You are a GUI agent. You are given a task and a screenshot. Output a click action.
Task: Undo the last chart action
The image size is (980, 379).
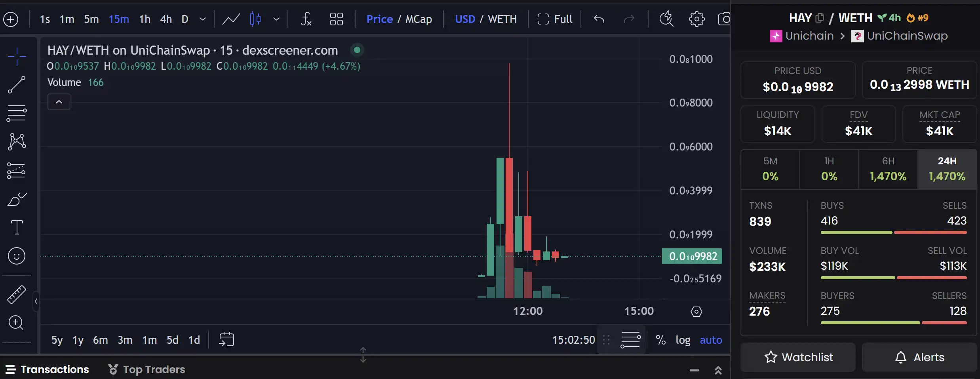tap(598, 19)
